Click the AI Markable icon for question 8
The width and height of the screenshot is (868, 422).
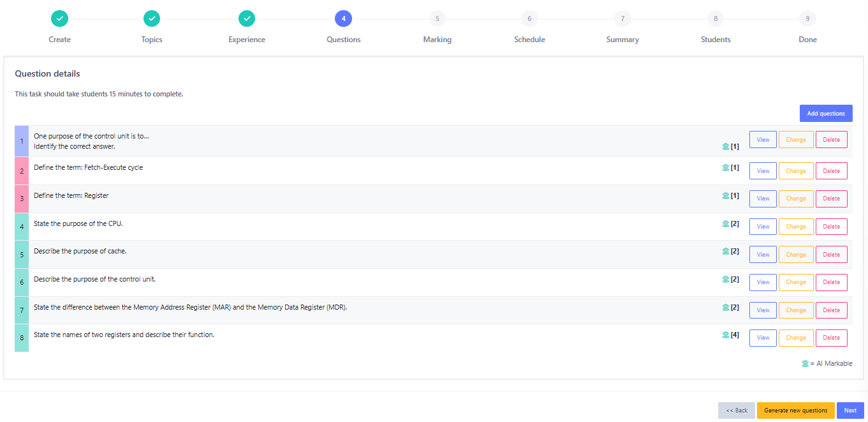(x=725, y=335)
